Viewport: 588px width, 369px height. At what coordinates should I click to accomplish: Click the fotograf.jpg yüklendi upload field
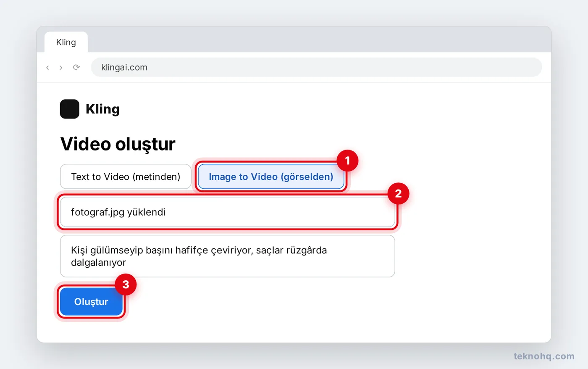click(228, 212)
